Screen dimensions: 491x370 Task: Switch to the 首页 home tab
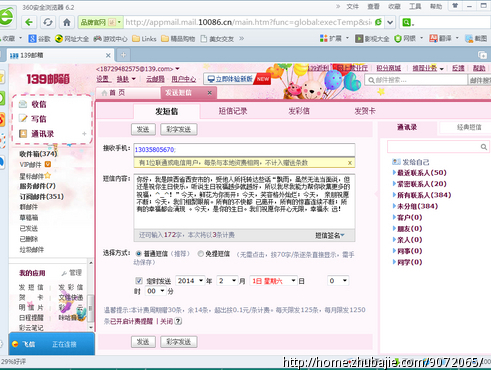(x=128, y=93)
